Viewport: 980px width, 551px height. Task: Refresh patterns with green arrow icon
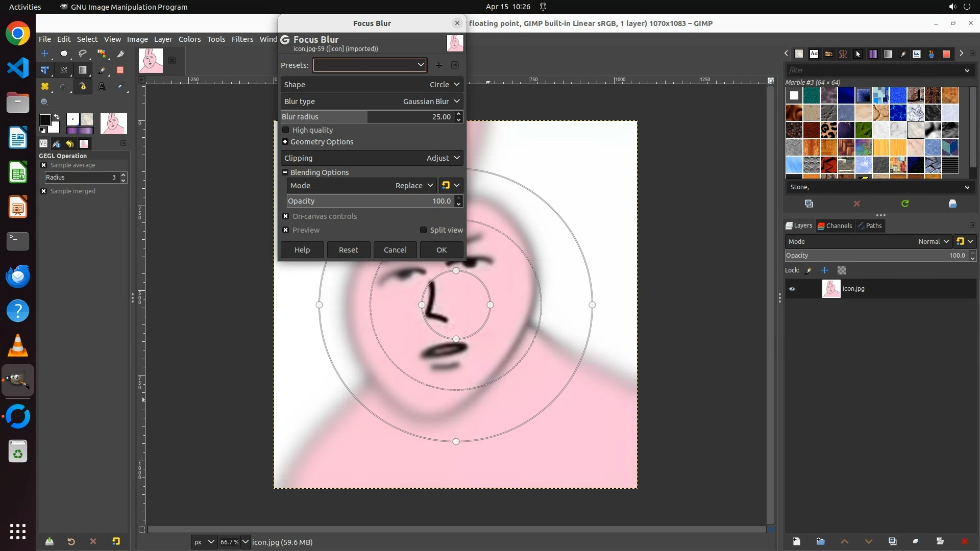(905, 204)
